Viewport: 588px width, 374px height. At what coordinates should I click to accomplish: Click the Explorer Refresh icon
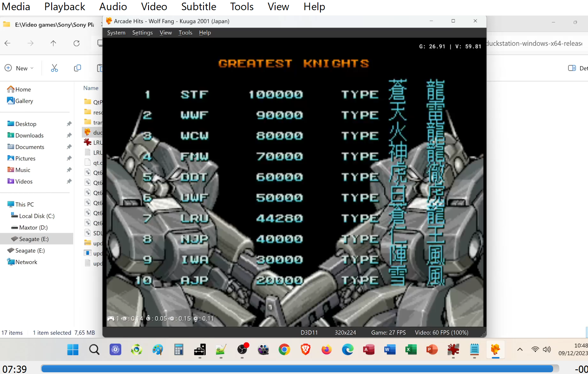[x=77, y=43]
